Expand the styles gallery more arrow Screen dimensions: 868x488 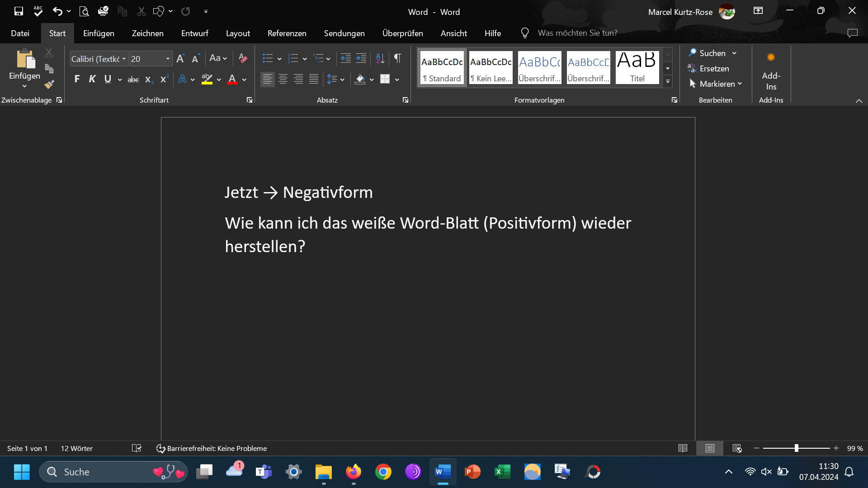pos(668,82)
